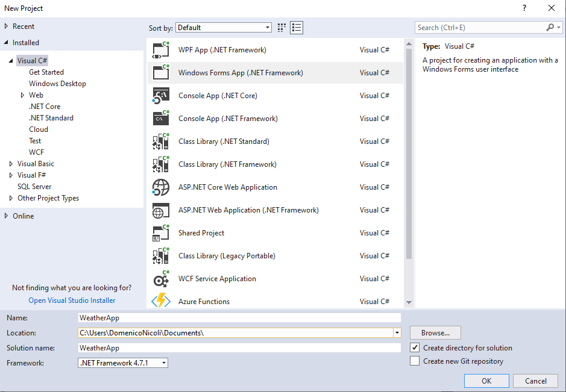Click the search magnifier icon
566x392 pixels.
(x=550, y=28)
